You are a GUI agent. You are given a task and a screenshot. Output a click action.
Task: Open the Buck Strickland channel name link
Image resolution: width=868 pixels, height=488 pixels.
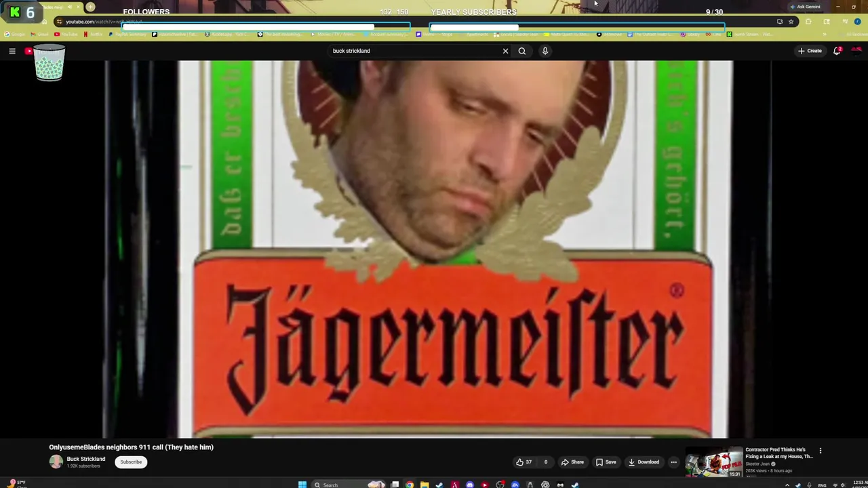click(85, 459)
